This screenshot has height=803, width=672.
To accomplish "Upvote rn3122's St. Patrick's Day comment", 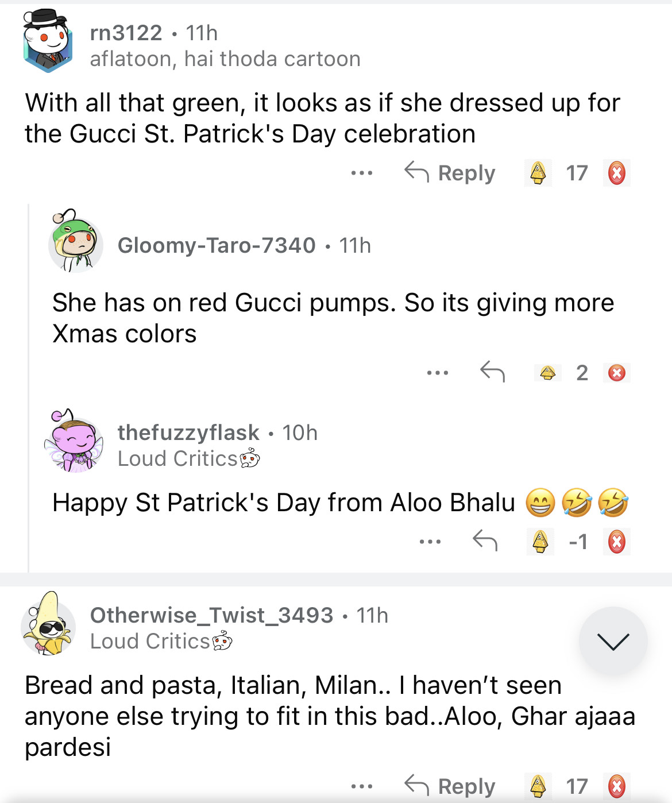I will click(538, 173).
